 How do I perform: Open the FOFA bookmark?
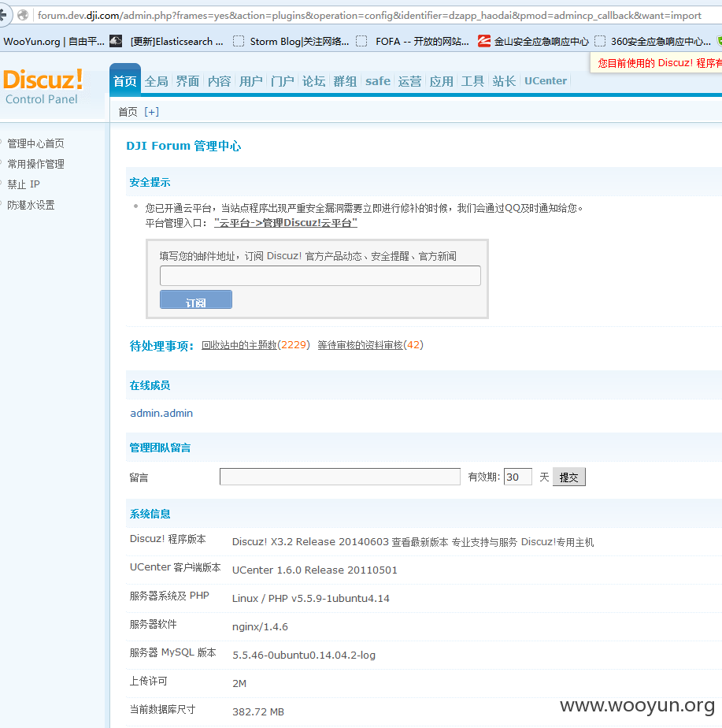(x=422, y=42)
